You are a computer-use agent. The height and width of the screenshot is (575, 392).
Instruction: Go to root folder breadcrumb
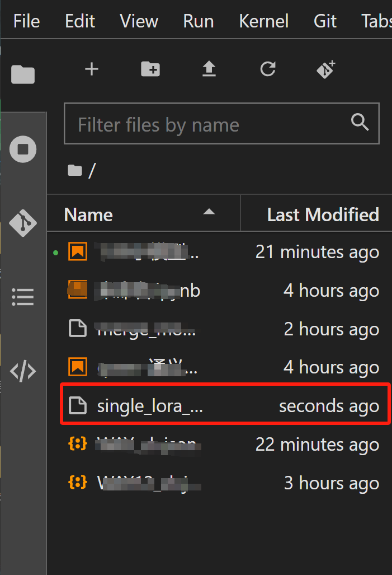tap(75, 170)
